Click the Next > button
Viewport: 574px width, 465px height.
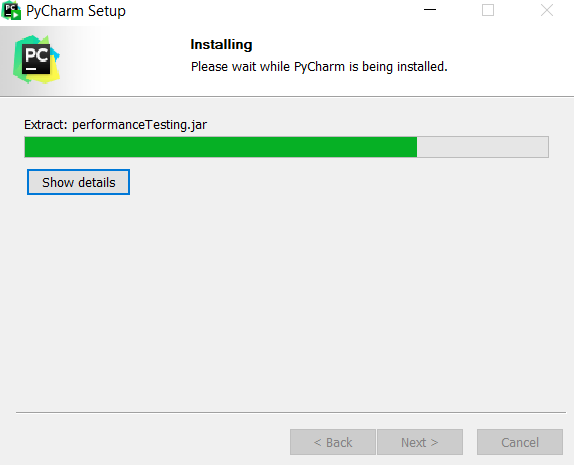coord(420,442)
